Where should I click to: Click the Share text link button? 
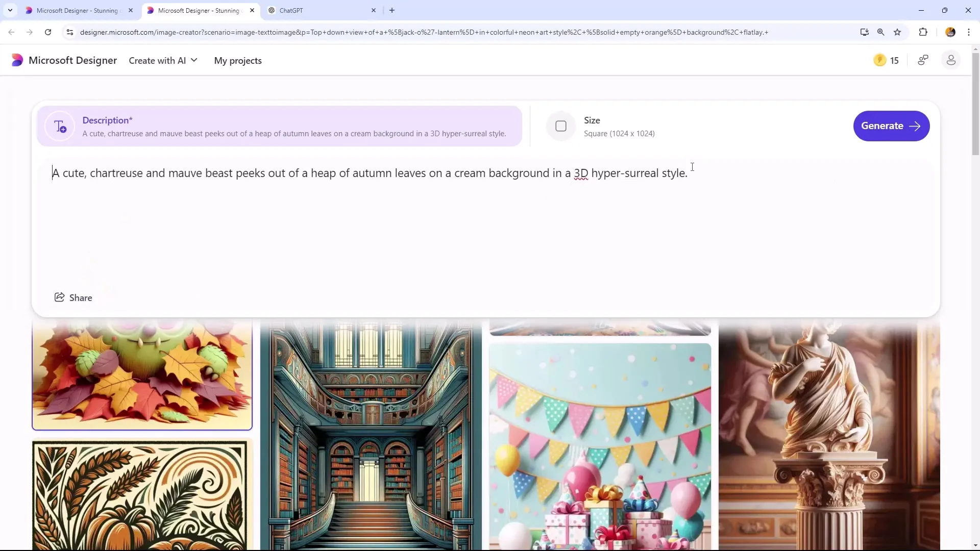click(80, 297)
